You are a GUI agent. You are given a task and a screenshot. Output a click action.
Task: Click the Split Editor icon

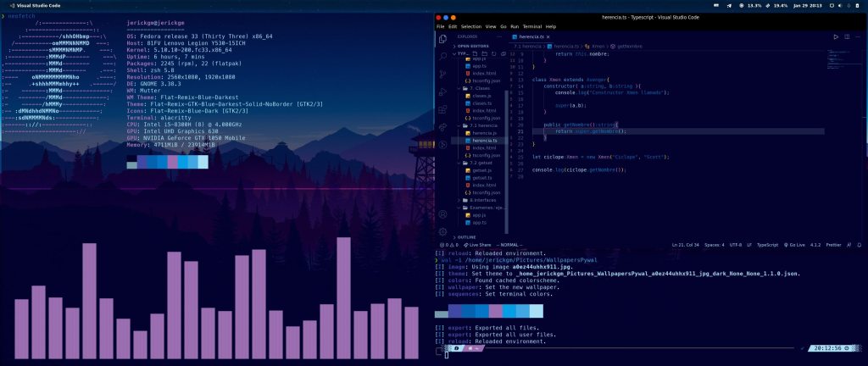tap(846, 37)
